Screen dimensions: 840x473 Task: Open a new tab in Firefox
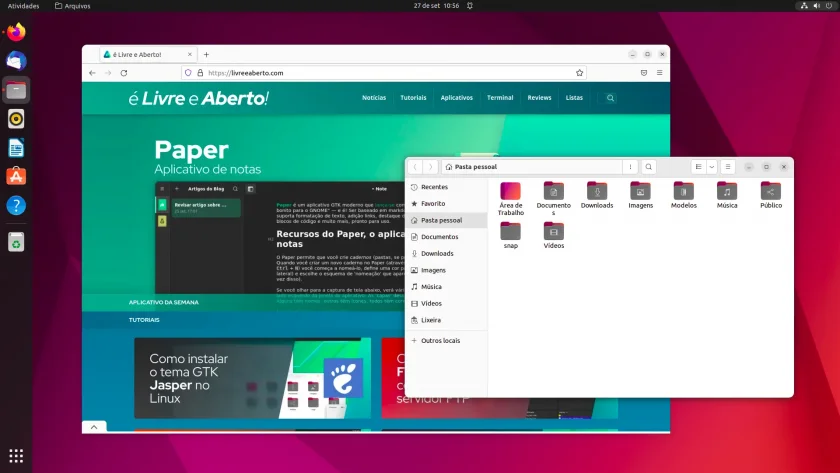(x=206, y=54)
